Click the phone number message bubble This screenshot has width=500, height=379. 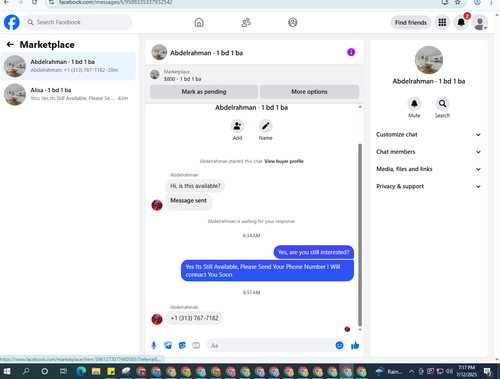tap(194, 318)
